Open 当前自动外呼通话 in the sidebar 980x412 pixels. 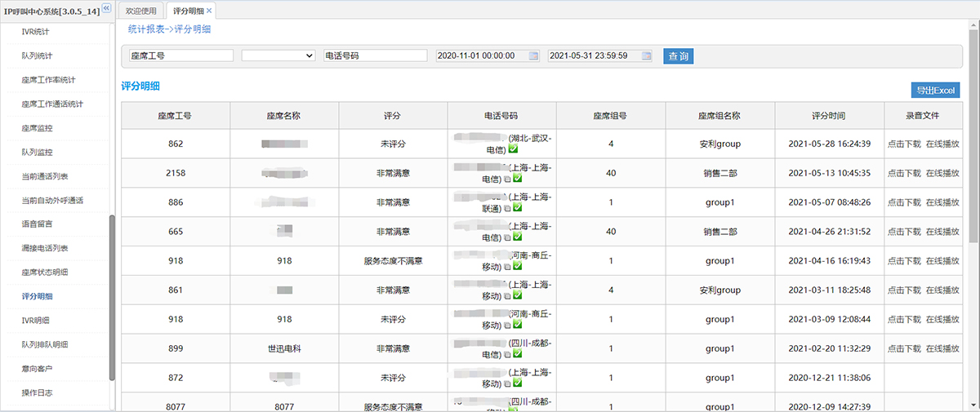[52, 201]
